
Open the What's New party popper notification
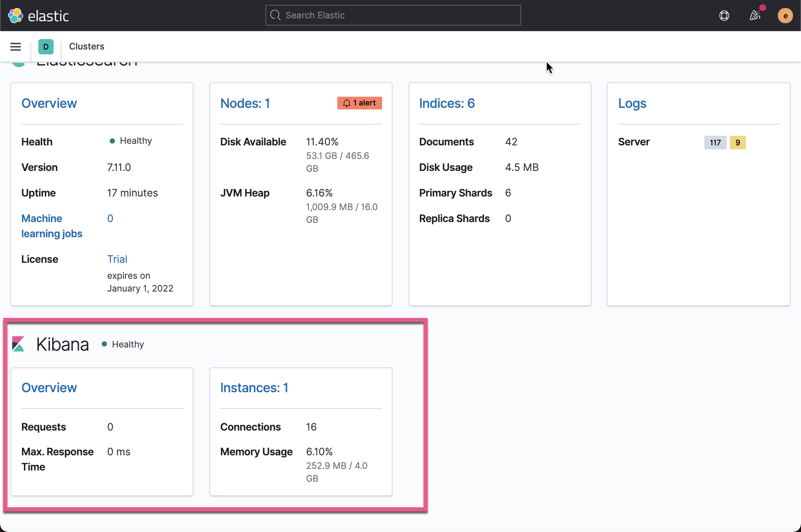click(755, 15)
